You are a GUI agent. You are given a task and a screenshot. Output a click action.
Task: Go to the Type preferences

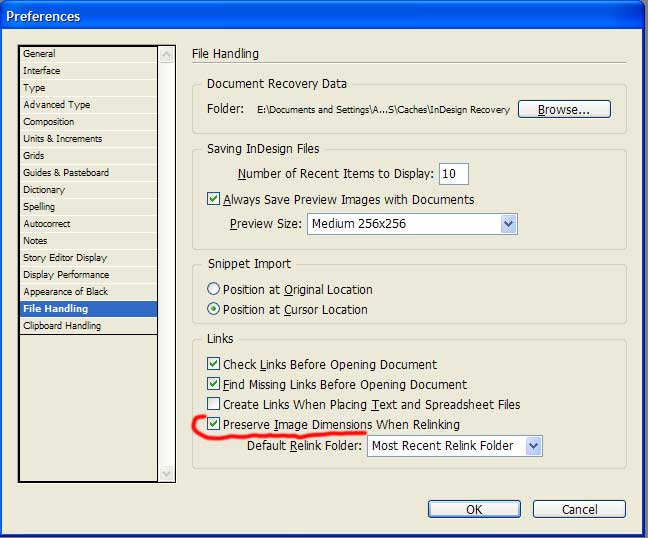(88, 88)
